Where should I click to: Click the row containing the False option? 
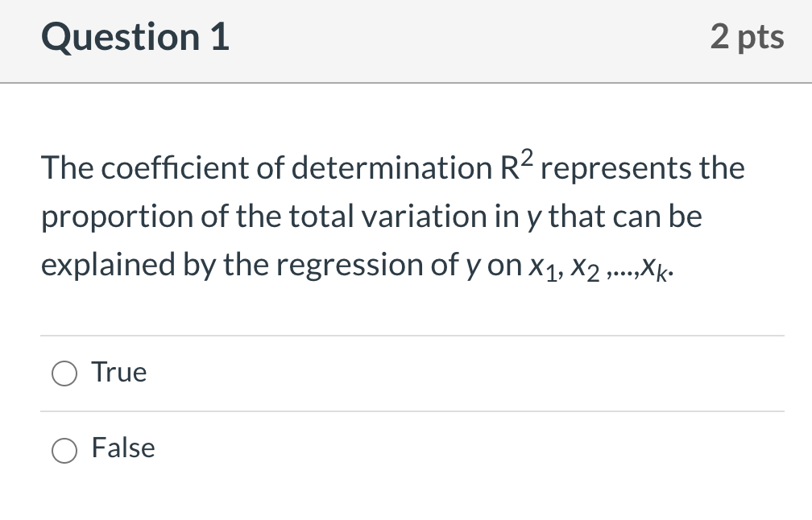(x=322, y=449)
